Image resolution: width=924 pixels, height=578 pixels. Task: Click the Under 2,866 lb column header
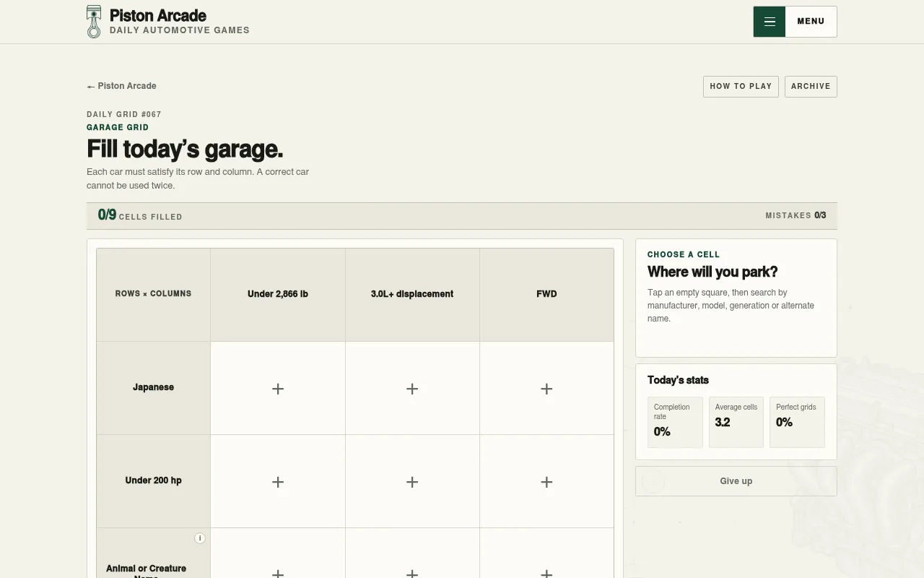pyautogui.click(x=278, y=294)
